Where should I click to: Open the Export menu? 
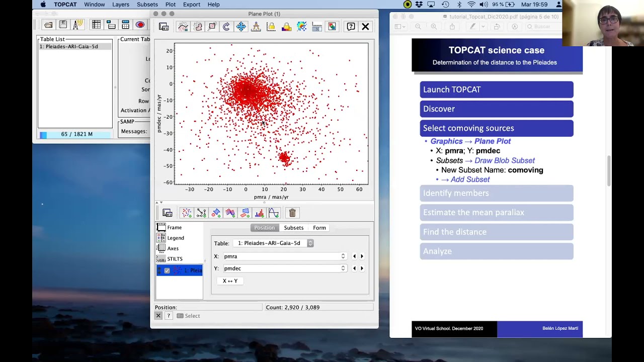click(x=192, y=5)
